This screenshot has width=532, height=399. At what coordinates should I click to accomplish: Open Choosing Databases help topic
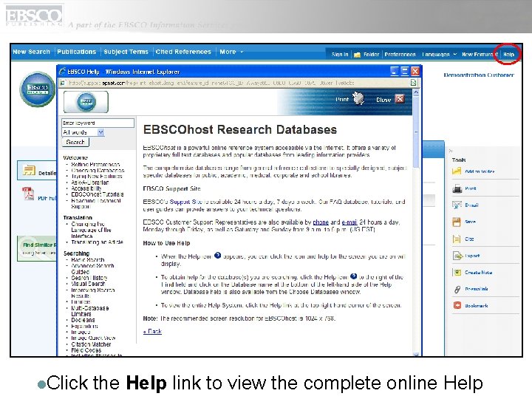tap(98, 171)
